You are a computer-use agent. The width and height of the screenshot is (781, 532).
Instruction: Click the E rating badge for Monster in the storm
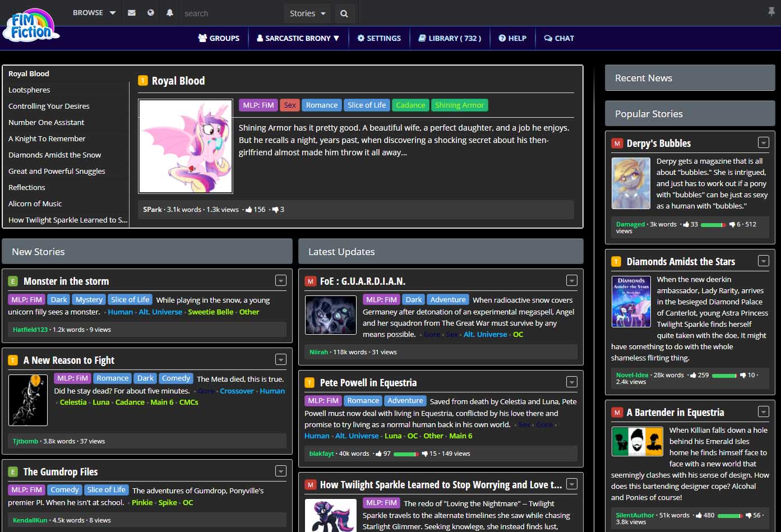point(13,281)
